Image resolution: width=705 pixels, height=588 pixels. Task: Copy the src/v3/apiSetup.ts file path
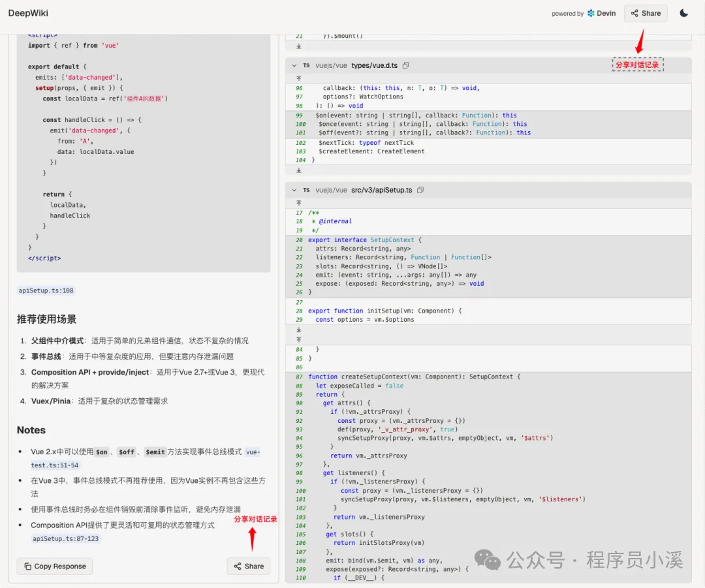pyautogui.click(x=420, y=190)
